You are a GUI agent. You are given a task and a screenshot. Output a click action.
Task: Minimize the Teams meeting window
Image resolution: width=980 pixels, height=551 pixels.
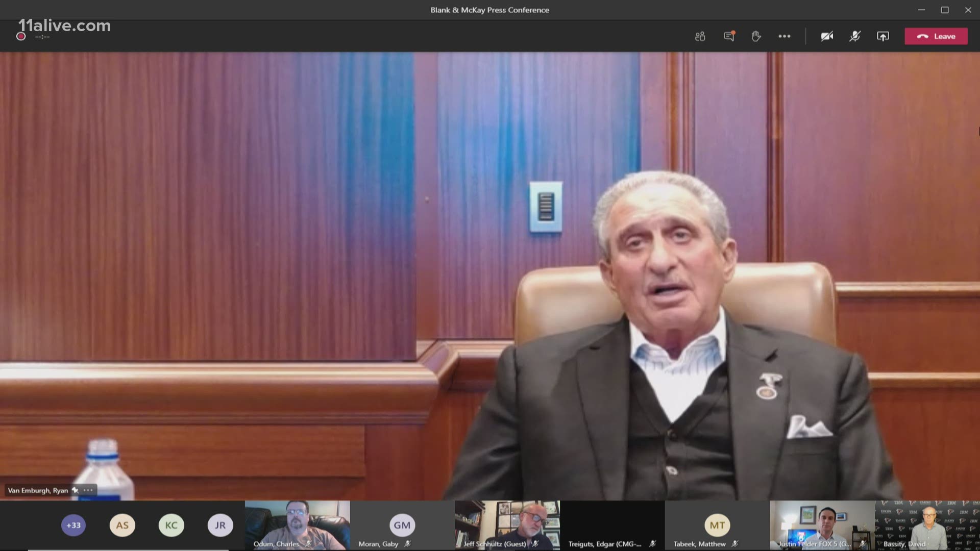pos(921,10)
